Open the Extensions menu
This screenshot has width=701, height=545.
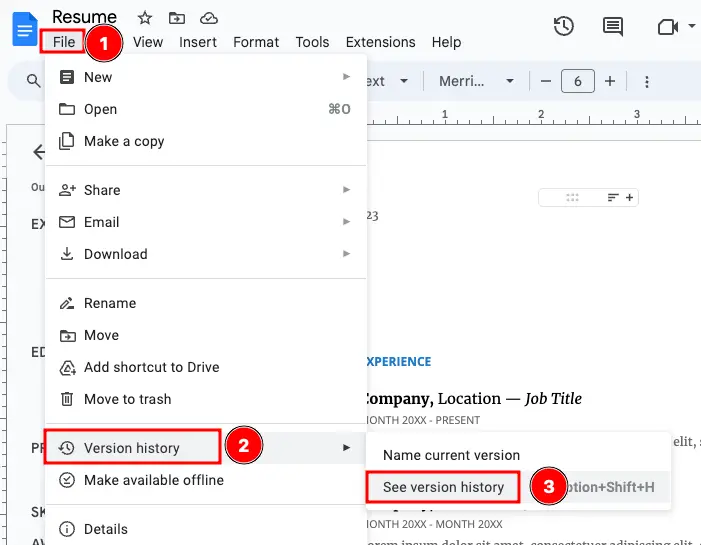click(x=380, y=42)
